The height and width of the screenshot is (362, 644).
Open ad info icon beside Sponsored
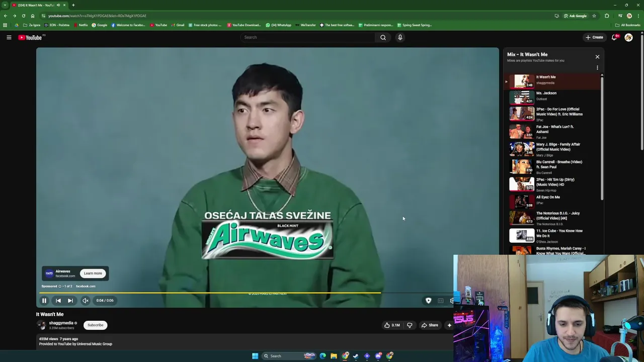59,286
